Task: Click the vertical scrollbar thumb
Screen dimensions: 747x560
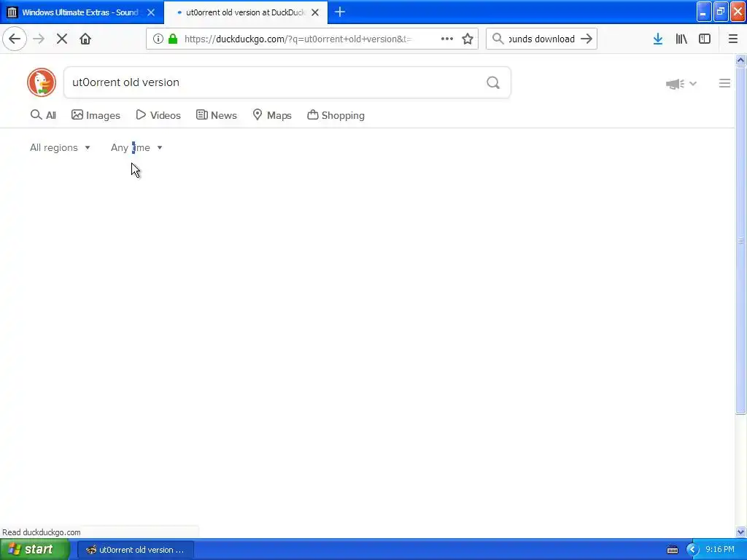Action: tap(740, 241)
